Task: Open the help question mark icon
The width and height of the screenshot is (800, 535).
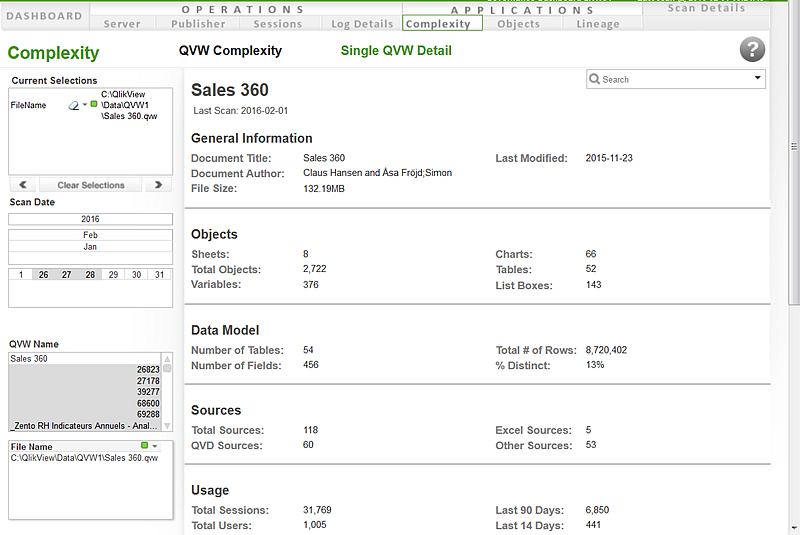Action: tap(752, 51)
